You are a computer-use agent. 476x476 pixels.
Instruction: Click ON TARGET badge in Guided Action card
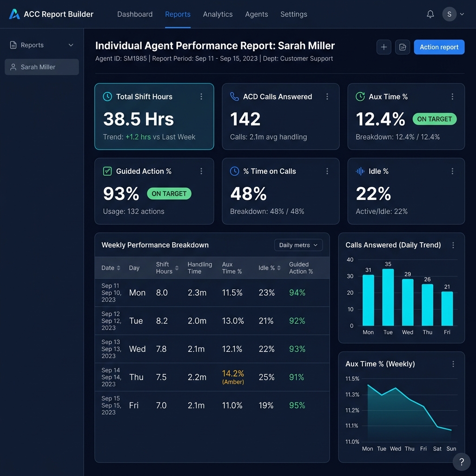(x=169, y=194)
